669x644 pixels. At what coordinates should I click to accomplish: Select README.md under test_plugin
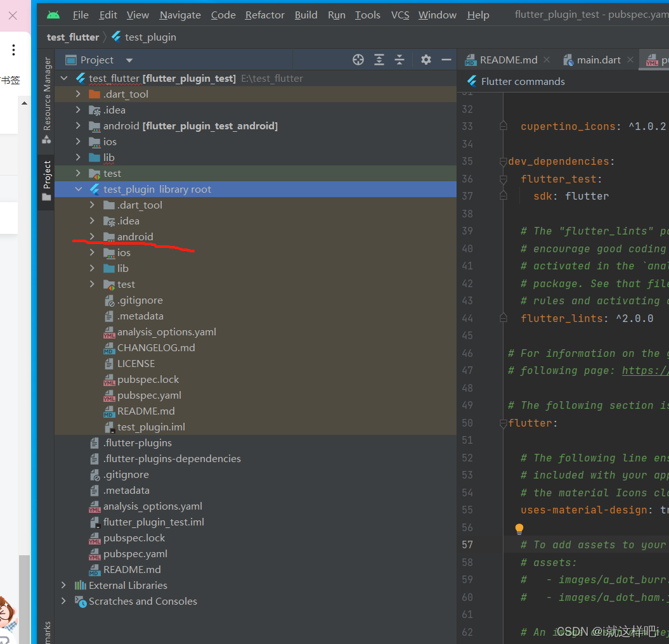point(146,411)
